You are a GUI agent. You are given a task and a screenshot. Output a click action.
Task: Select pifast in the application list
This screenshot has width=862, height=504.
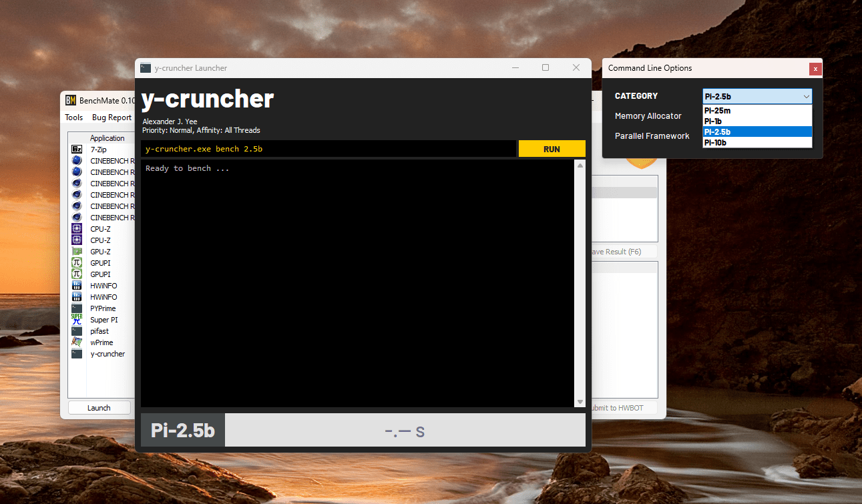tap(99, 331)
